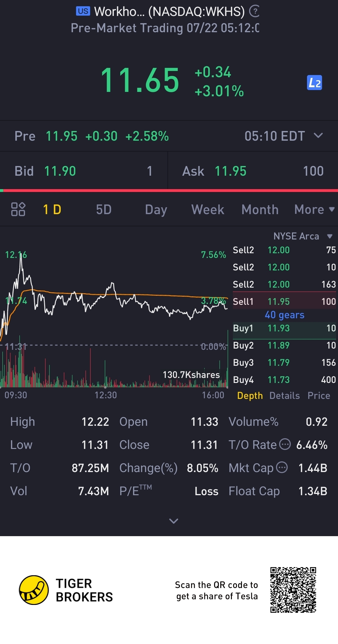Tap the Sell1 11.95 order row

pyautogui.click(x=284, y=301)
